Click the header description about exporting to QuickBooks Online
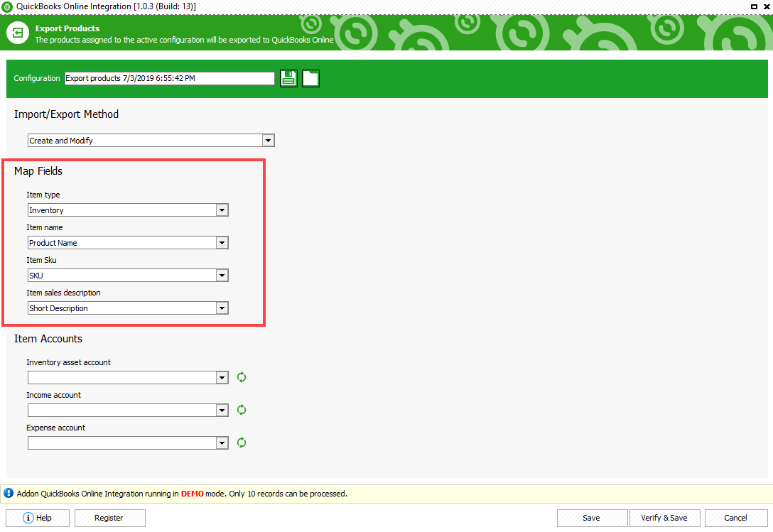The image size is (773, 532). (185, 40)
